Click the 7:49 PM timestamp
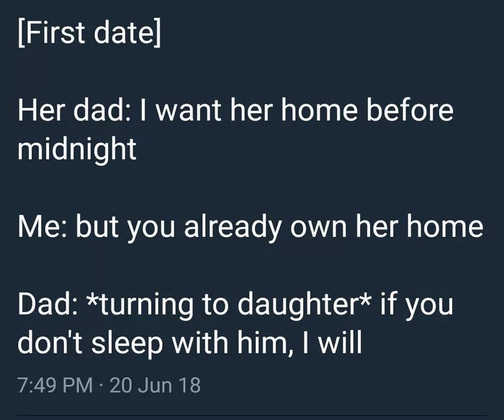504x420 pixels. pyautogui.click(x=55, y=384)
